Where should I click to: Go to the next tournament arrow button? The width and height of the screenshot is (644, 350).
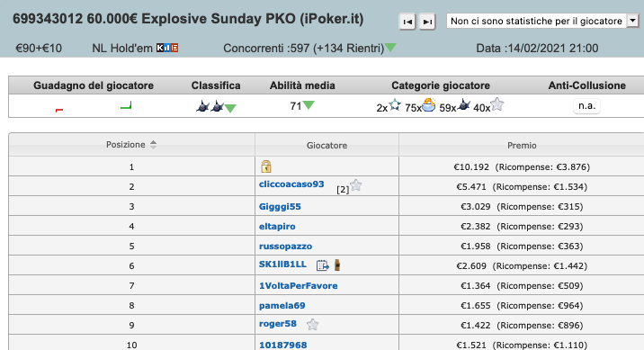tap(427, 22)
